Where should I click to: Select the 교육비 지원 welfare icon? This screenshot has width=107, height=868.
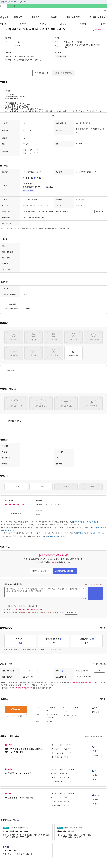click(x=73, y=337)
